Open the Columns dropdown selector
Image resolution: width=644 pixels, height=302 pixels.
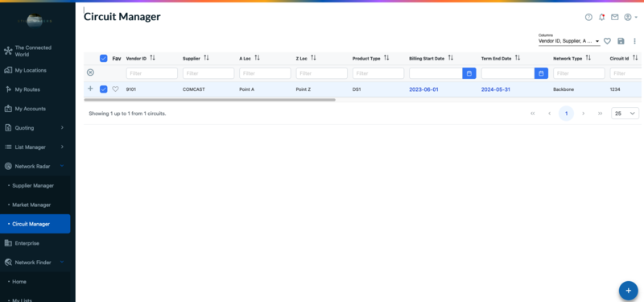tap(569, 41)
